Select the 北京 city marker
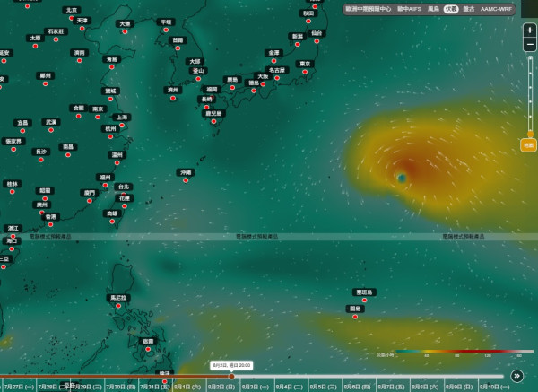538x392 pixels. coord(72,18)
